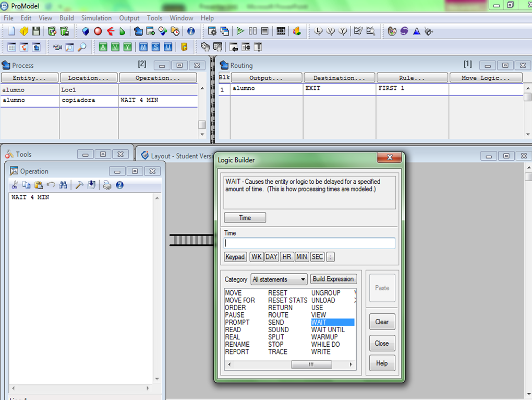The width and height of the screenshot is (532, 400).
Task: Click the binoculars find icon in Operation window
Action: click(63, 185)
